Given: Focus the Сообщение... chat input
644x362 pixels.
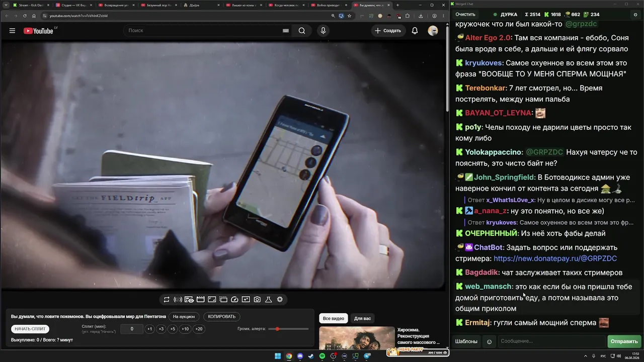Looking at the screenshot, I should coord(552,341).
